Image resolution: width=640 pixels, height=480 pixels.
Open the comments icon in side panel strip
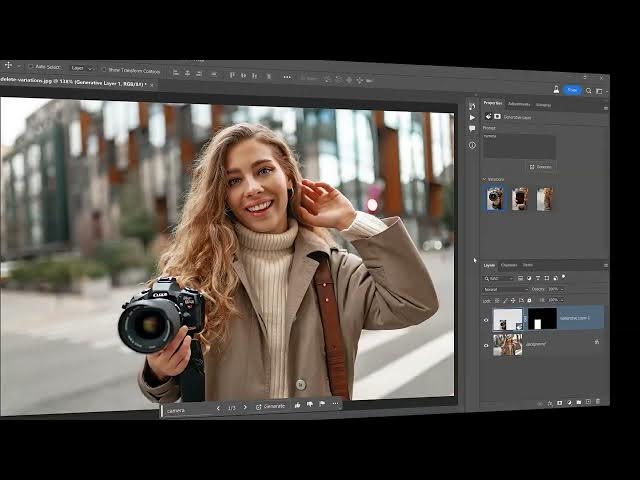472,129
